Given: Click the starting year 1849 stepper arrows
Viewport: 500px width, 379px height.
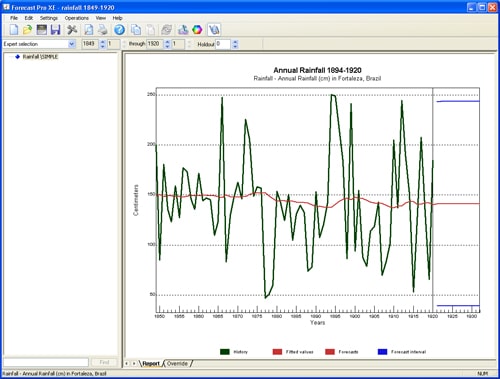Looking at the screenshot, I should click(102, 44).
